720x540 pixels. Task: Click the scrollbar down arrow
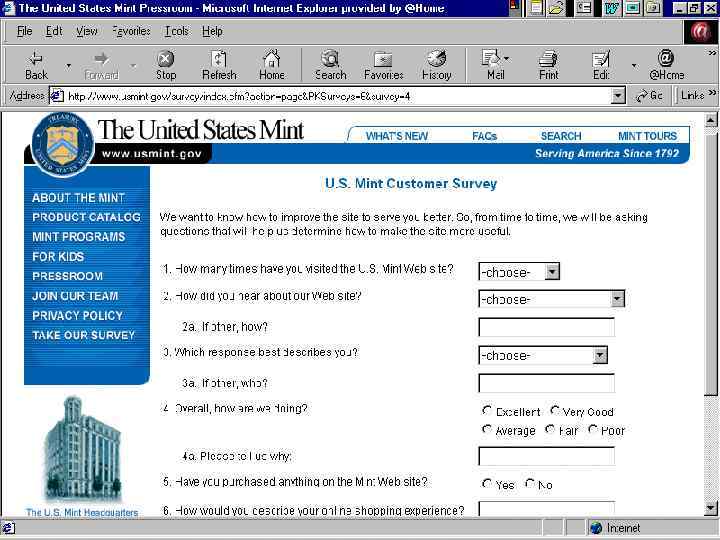pyautogui.click(x=711, y=508)
